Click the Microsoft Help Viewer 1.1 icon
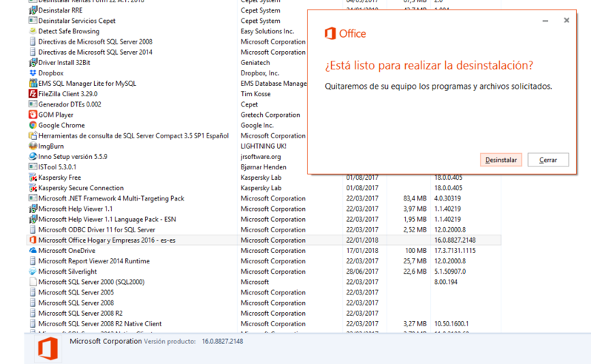Screen dimensions: 591x364 (x=33, y=209)
